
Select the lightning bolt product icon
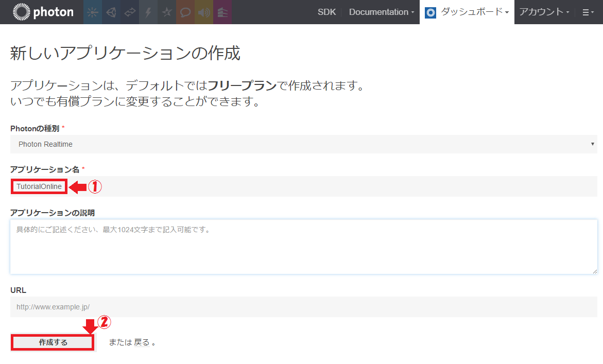point(148,12)
